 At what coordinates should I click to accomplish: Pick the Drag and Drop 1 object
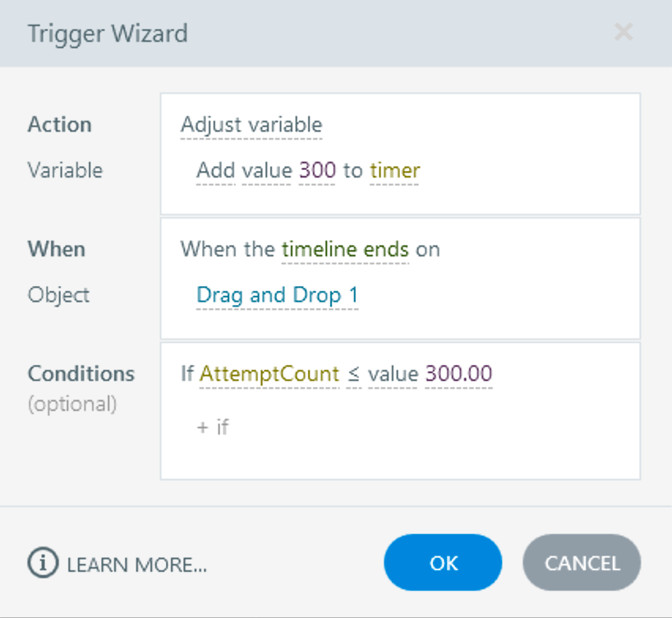click(277, 295)
